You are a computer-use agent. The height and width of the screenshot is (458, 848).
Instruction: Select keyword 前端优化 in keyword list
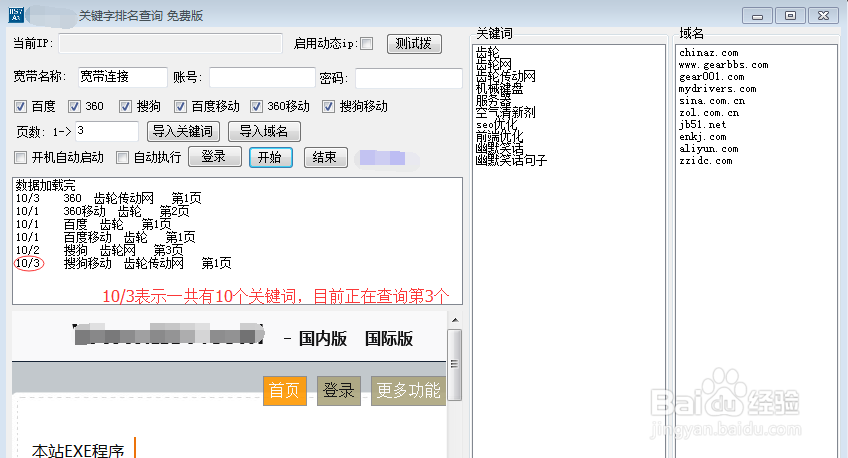tap(500, 136)
